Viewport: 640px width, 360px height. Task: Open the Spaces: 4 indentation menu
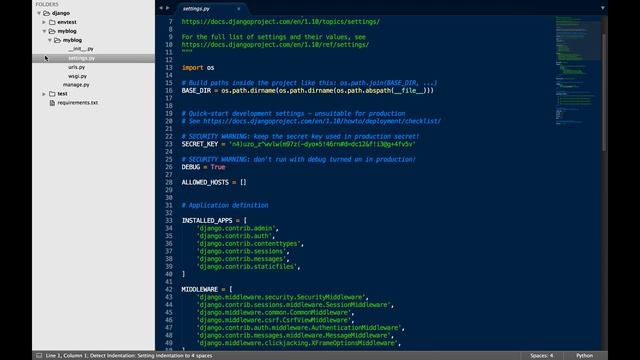click(542, 356)
